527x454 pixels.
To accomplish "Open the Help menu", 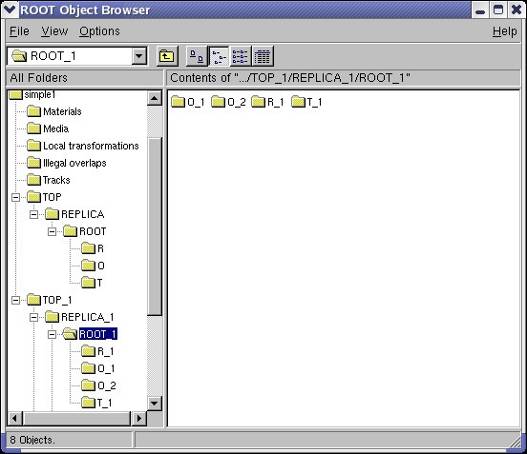I will [505, 31].
